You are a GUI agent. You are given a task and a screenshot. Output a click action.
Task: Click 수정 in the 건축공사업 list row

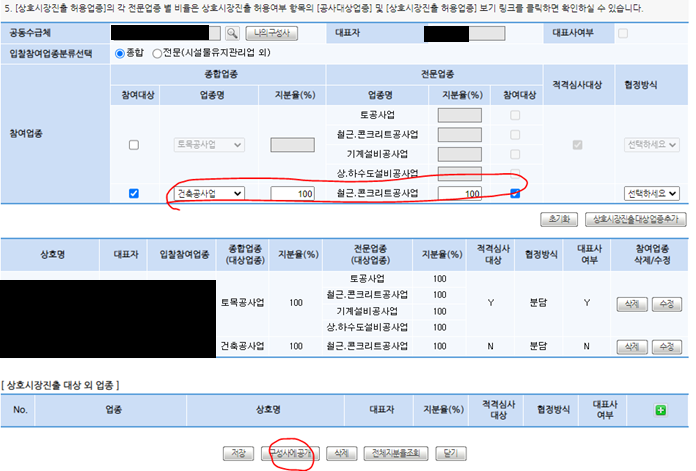pyautogui.click(x=667, y=347)
